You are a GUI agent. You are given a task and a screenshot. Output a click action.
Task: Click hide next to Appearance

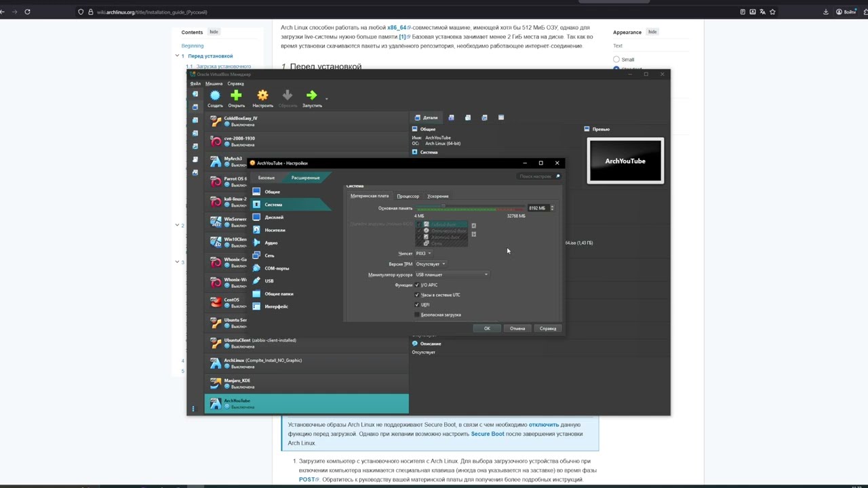(652, 32)
